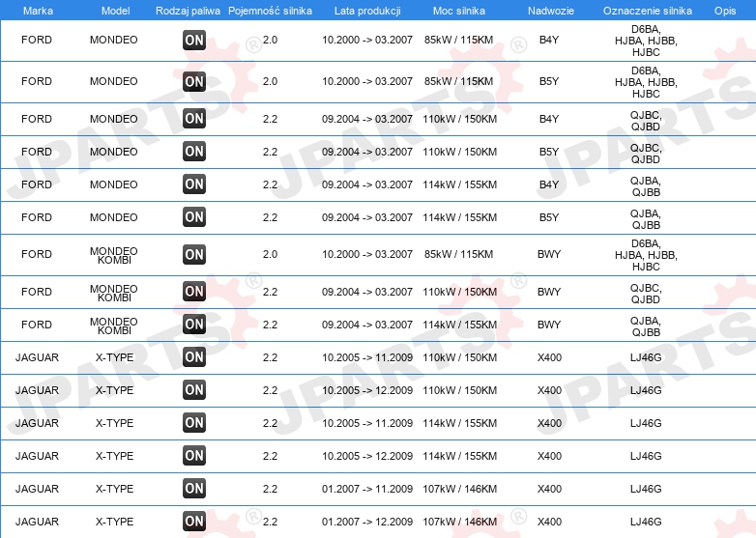
Task: Select the B4Y body cell in the 2.0 row
Action: point(549,40)
